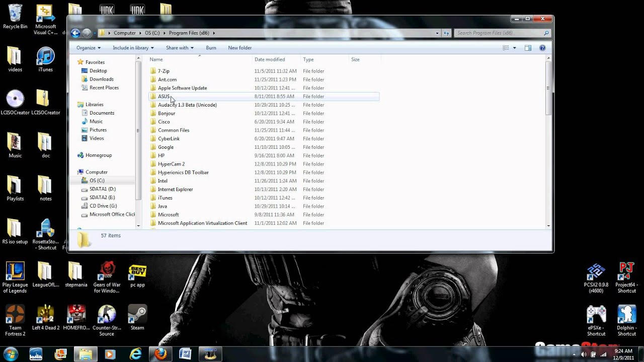Click the Size column header
The image size is (644, 362).
[364, 59]
